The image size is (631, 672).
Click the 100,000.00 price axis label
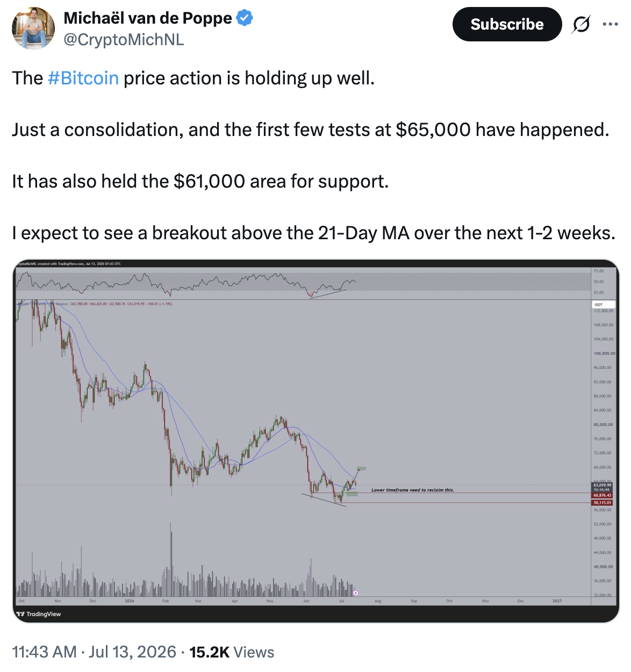pyautogui.click(x=604, y=353)
